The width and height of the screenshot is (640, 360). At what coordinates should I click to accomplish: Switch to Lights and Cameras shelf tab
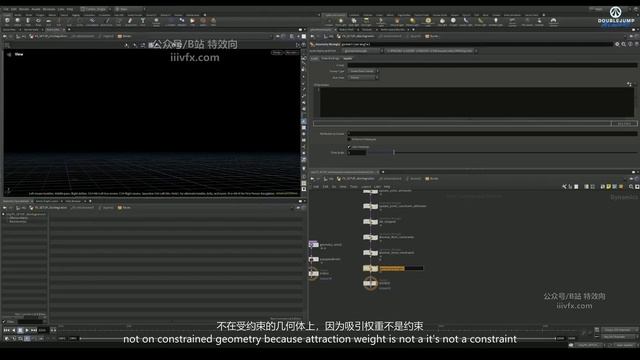pos(335,15)
